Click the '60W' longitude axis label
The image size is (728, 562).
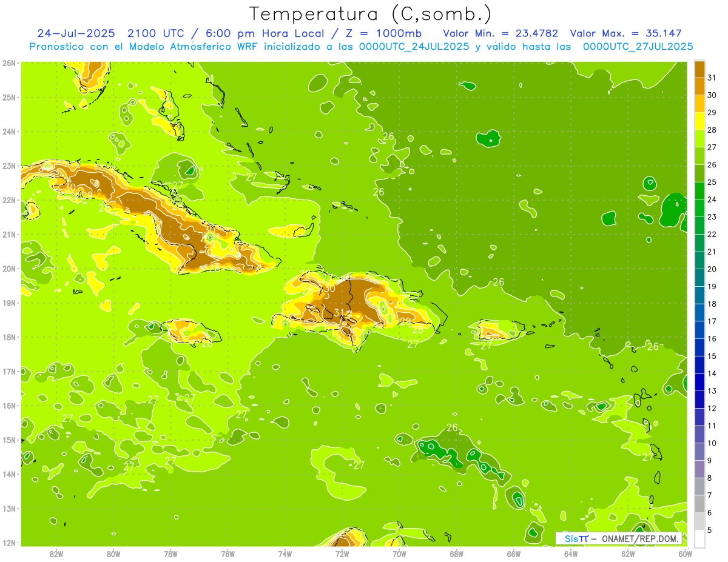(685, 554)
